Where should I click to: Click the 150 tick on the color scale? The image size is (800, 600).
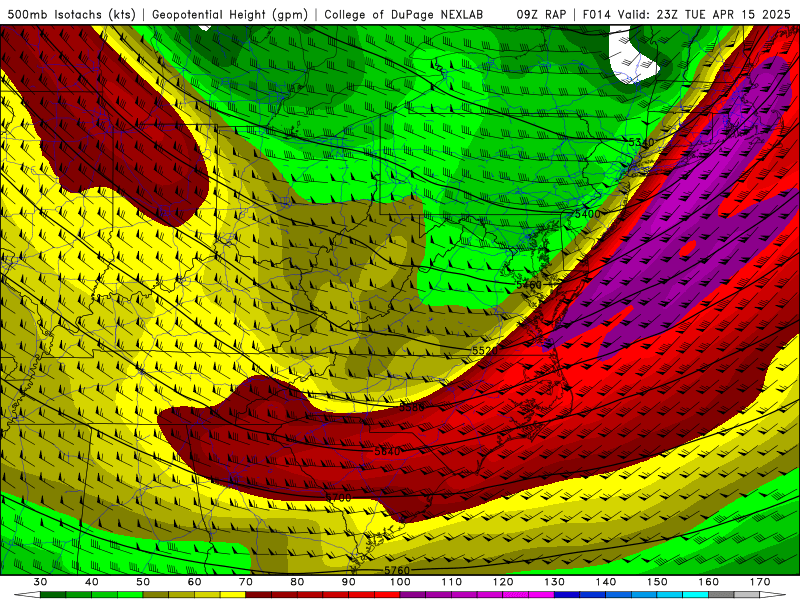657,582
